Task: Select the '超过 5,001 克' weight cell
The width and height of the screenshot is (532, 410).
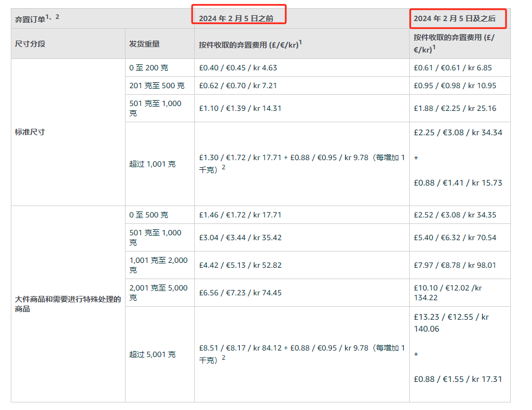Action: 153,354
